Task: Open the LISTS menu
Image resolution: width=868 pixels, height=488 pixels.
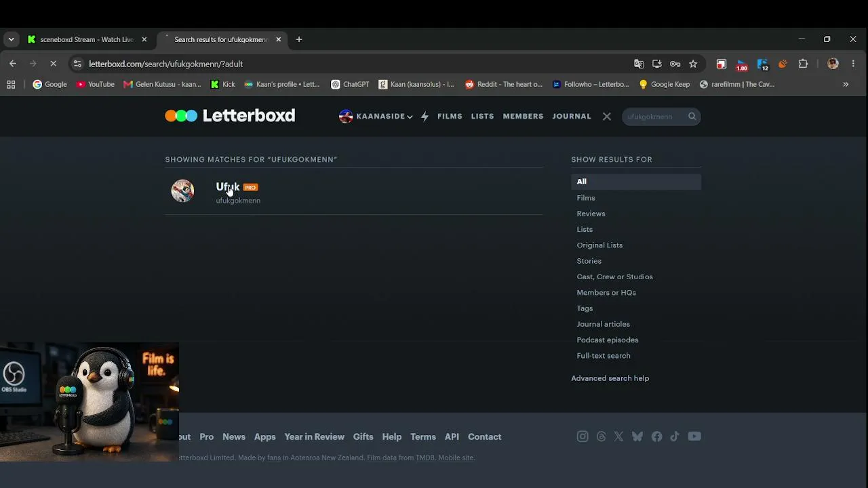Action: [x=483, y=117]
